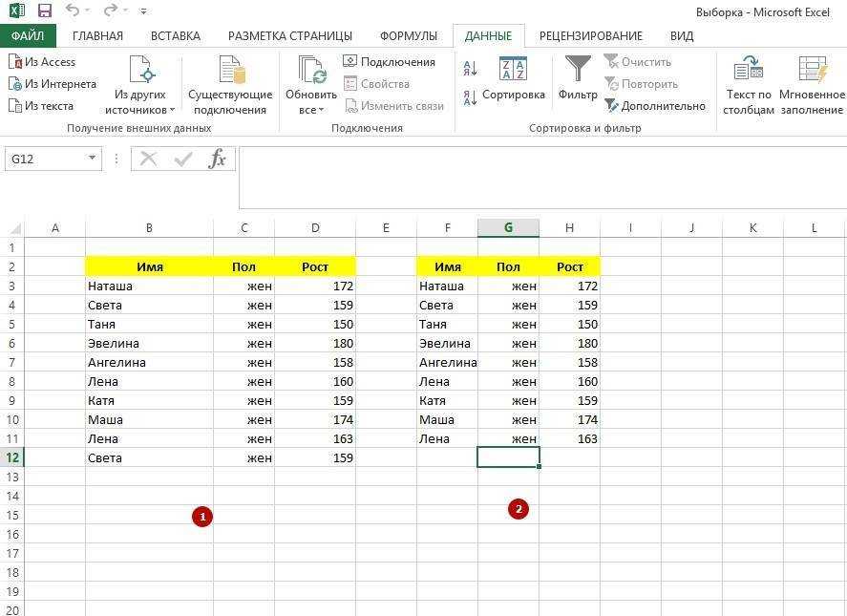The width and height of the screenshot is (847, 616).
Task: Select cell H10 with value 174
Action: [x=569, y=419]
